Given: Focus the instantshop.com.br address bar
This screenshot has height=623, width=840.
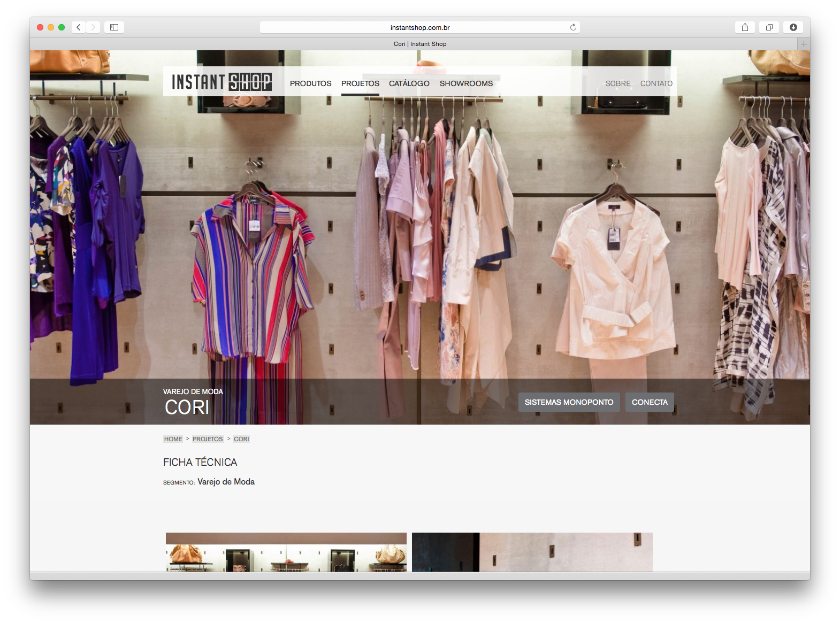Looking at the screenshot, I should point(420,27).
